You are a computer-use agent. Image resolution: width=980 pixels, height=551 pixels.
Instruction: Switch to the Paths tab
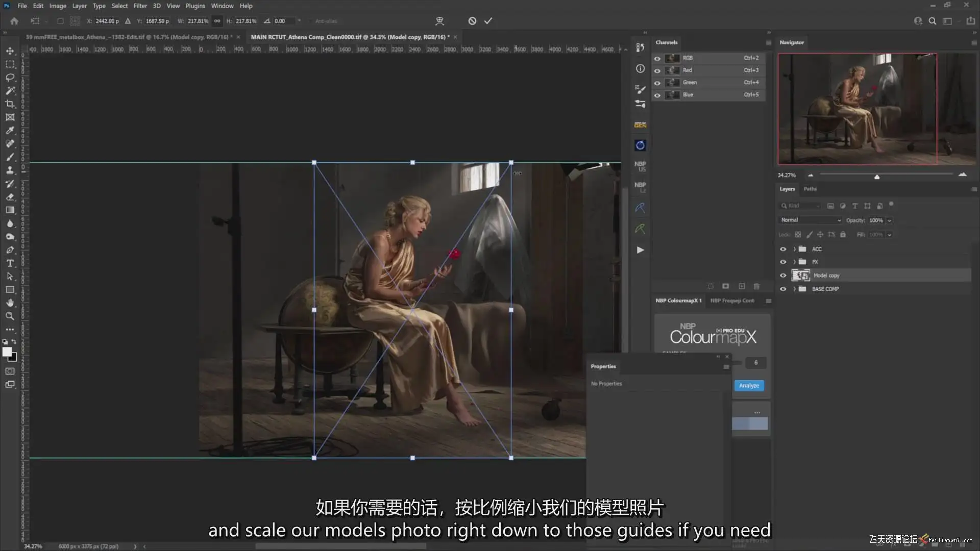[810, 189]
